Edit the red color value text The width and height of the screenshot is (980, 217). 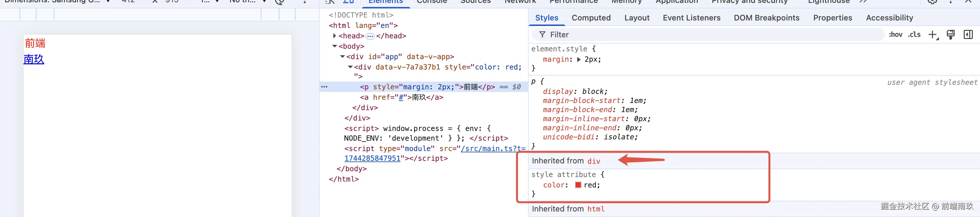pyautogui.click(x=590, y=185)
